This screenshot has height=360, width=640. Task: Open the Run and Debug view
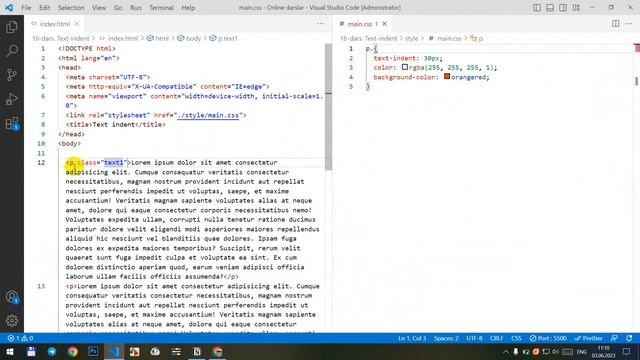click(12, 99)
